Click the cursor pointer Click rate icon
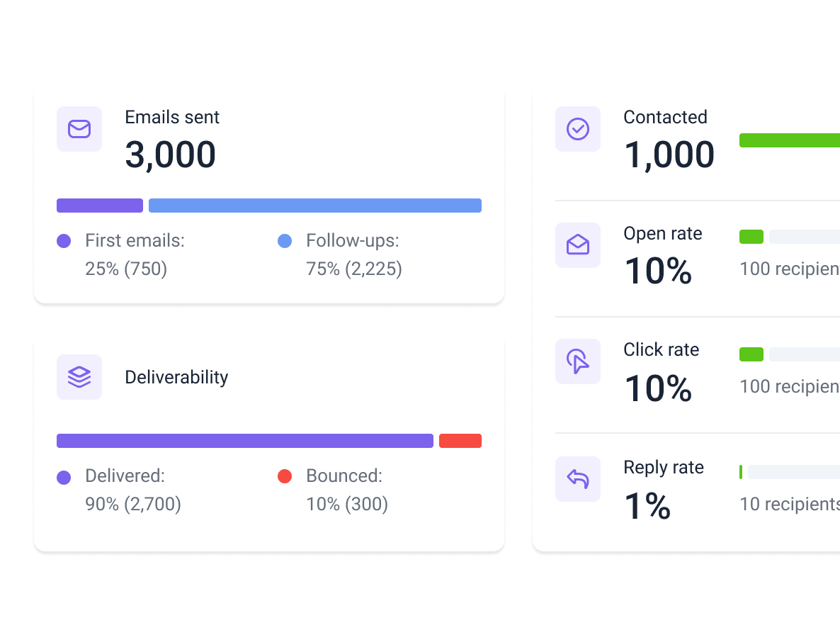Image resolution: width=840 pixels, height=635 pixels. click(x=578, y=361)
